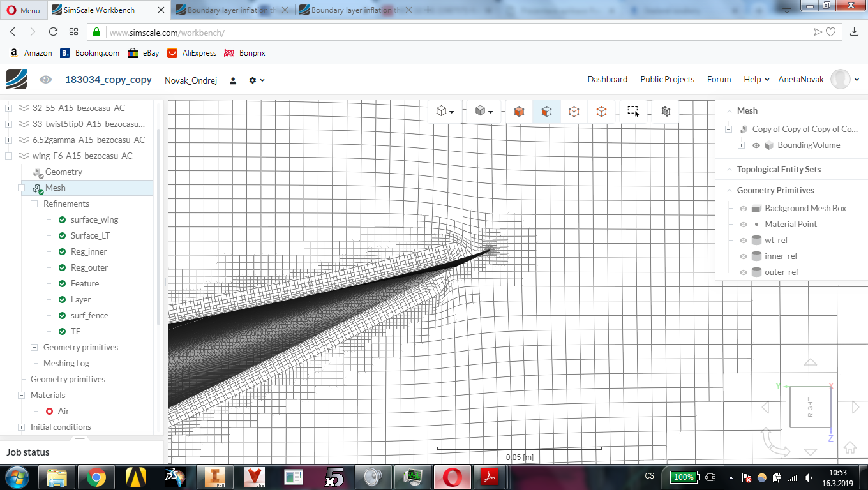Click the eye icon beside project name 183034_copy_copy

tap(45, 80)
